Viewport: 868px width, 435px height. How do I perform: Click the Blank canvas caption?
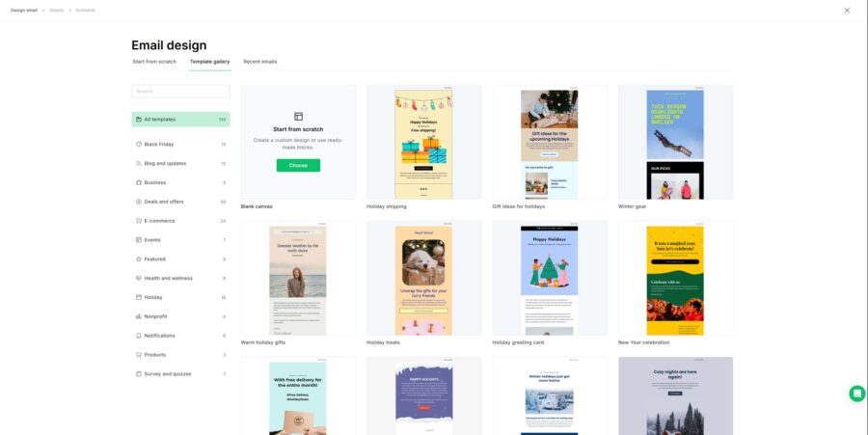[x=257, y=206]
